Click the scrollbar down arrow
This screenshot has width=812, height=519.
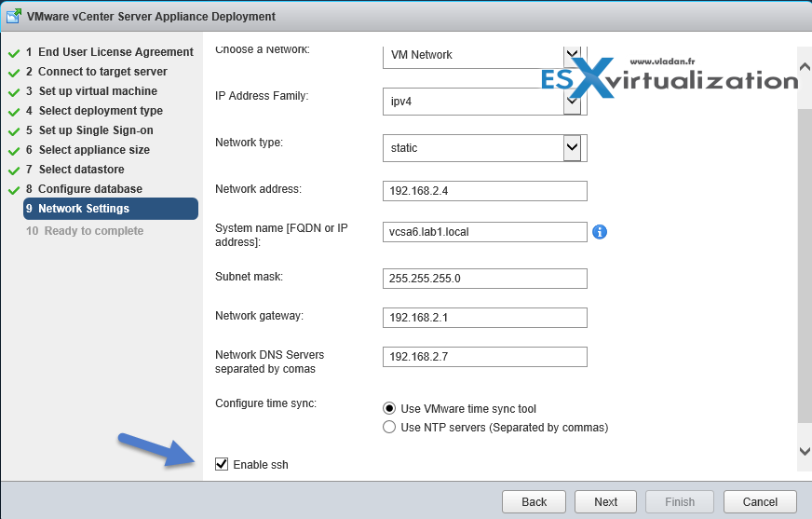pos(805,451)
